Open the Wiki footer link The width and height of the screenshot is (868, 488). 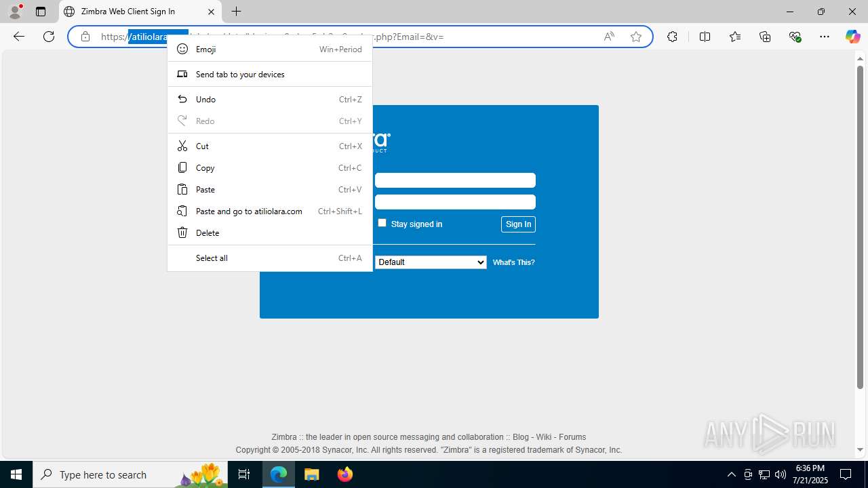(544, 437)
